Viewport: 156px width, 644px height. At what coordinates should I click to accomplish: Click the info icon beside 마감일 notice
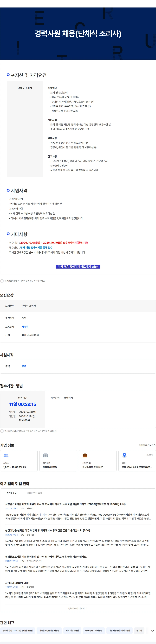(2, 431)
